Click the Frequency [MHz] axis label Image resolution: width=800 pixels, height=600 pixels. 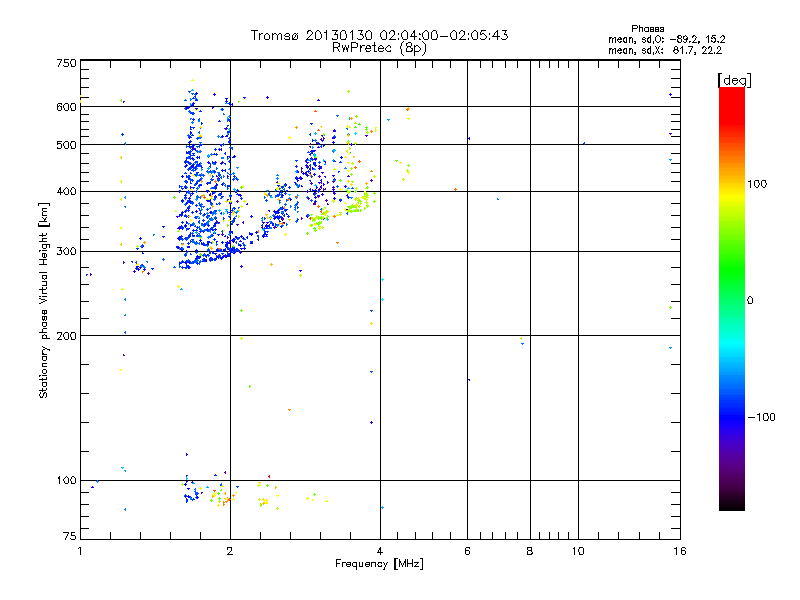379,564
